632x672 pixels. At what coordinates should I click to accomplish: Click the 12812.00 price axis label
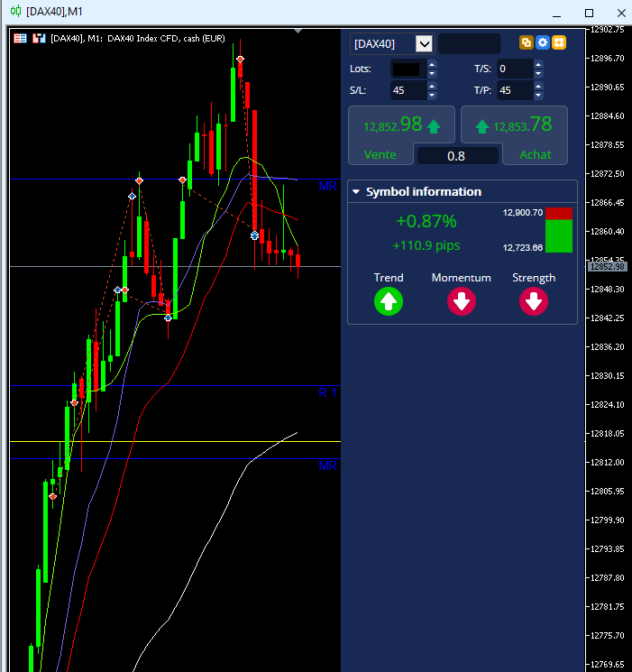[x=608, y=463]
